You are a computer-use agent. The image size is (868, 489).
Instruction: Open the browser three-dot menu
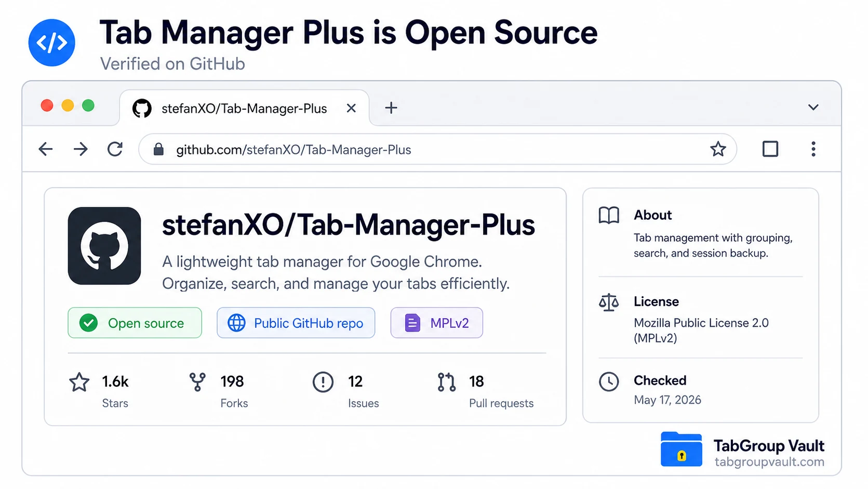(x=813, y=149)
